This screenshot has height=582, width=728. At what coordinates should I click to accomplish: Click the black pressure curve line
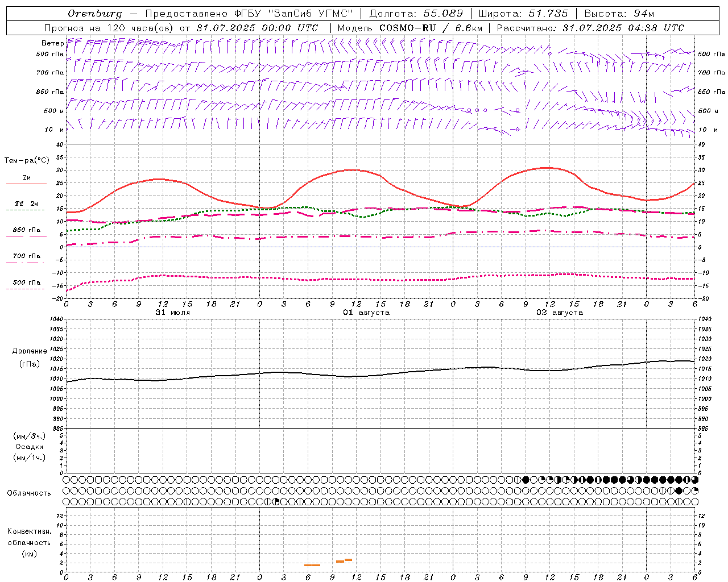(381, 375)
